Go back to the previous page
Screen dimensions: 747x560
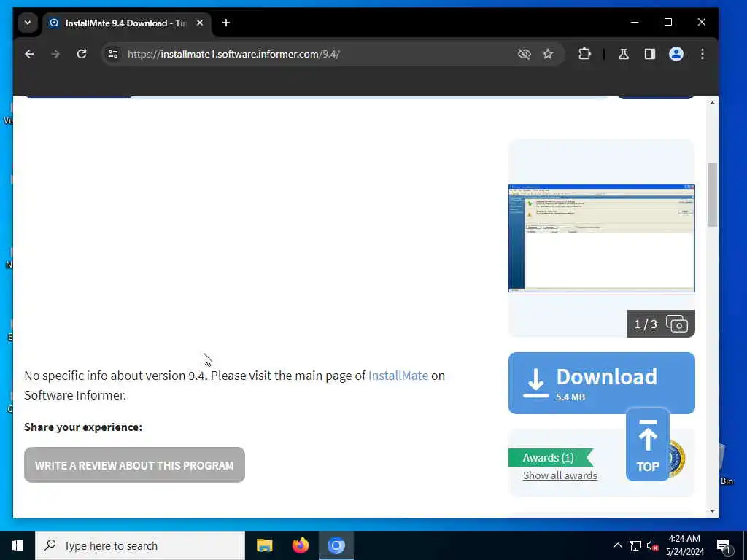tap(29, 54)
